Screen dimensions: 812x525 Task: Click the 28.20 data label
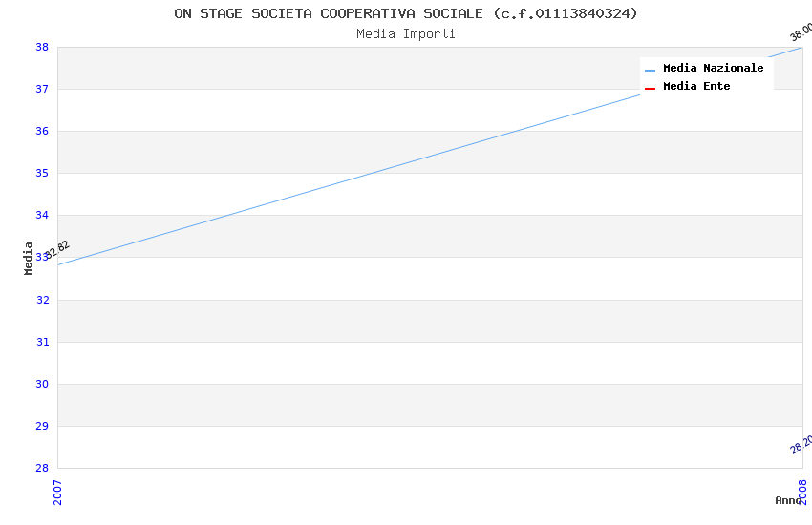(801, 445)
